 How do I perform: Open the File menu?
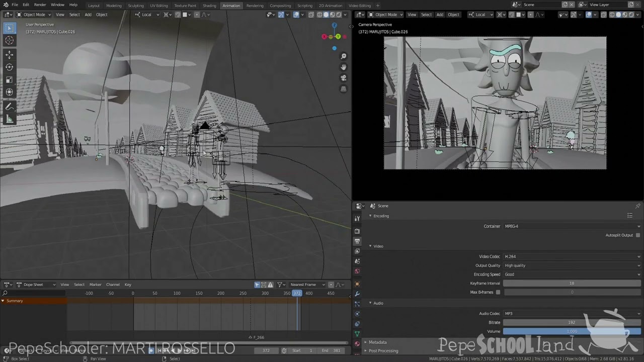point(15,5)
